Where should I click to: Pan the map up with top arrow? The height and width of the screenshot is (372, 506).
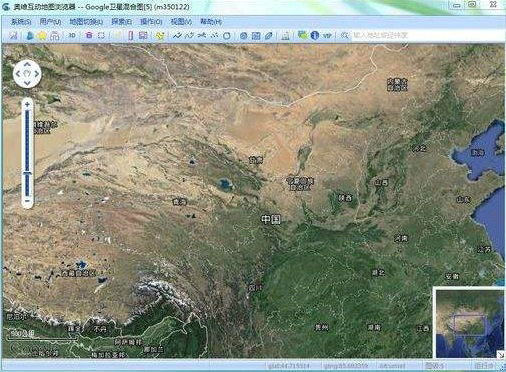27,64
